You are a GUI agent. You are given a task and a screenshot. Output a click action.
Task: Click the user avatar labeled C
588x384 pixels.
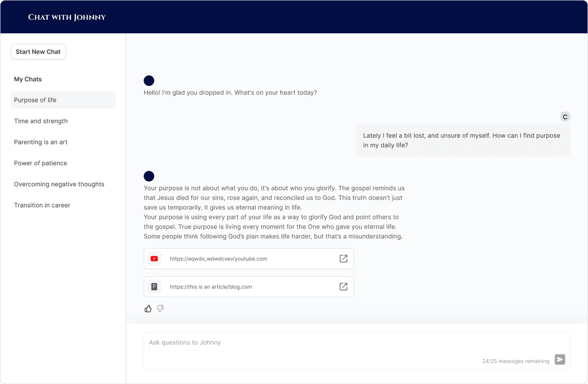coord(565,117)
